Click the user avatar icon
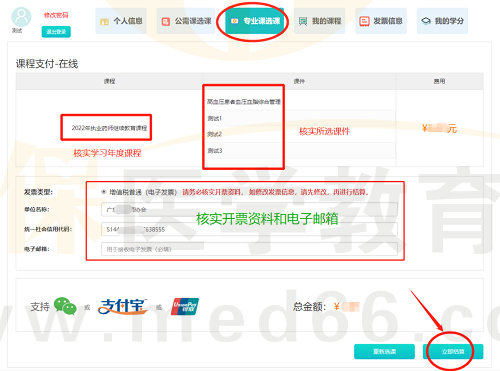 pyautogui.click(x=21, y=17)
